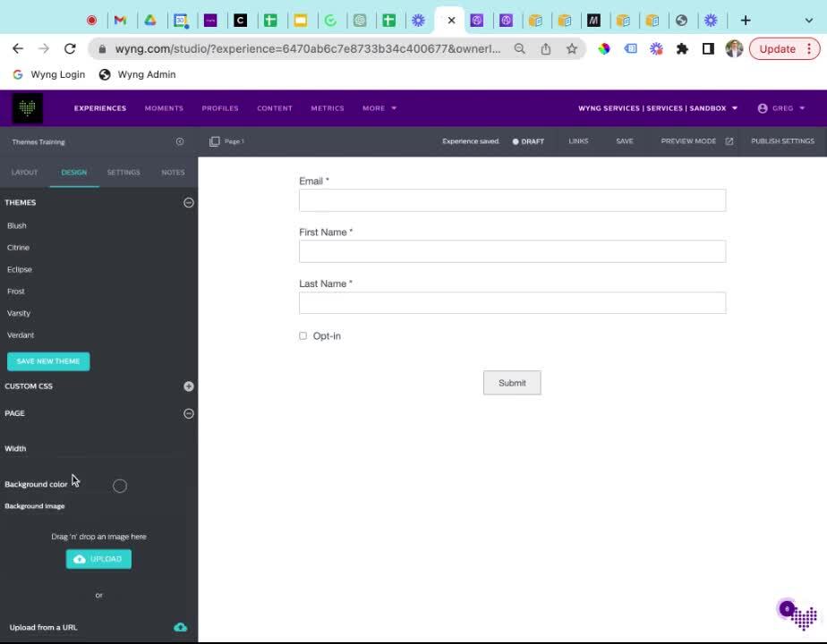The image size is (827, 644).
Task: Click the browser address bar
Action: coord(308,48)
